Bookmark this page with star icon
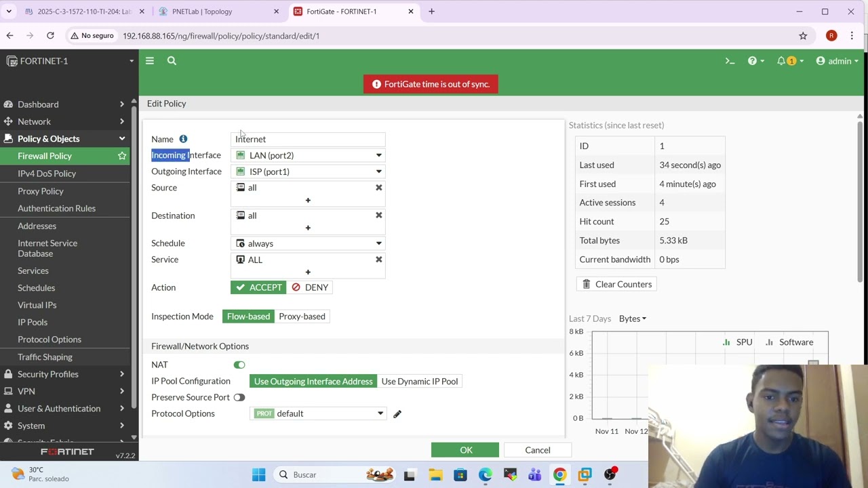Screen dimensions: 868x488 click(x=803, y=35)
